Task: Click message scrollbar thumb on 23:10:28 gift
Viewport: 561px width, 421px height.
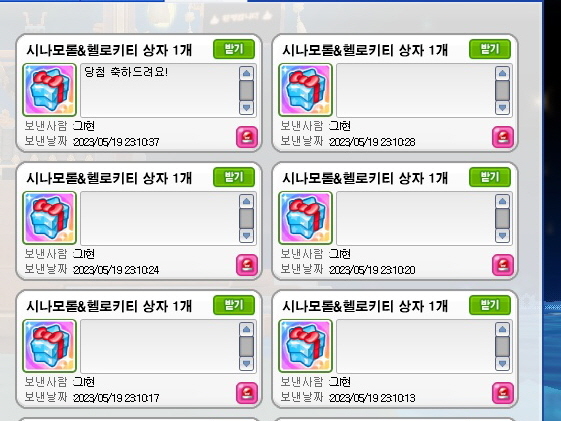Action: pos(502,90)
